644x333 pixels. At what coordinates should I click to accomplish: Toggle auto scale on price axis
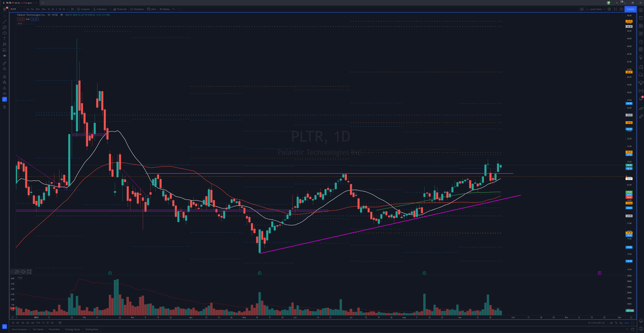coord(627,323)
